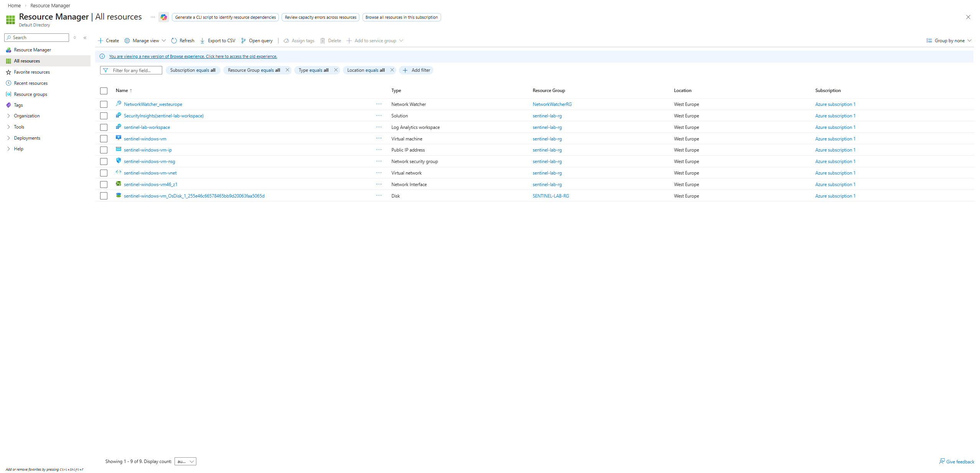Image resolution: width=980 pixels, height=473 pixels.
Task: Click the Export to CSV download icon
Action: click(202, 41)
